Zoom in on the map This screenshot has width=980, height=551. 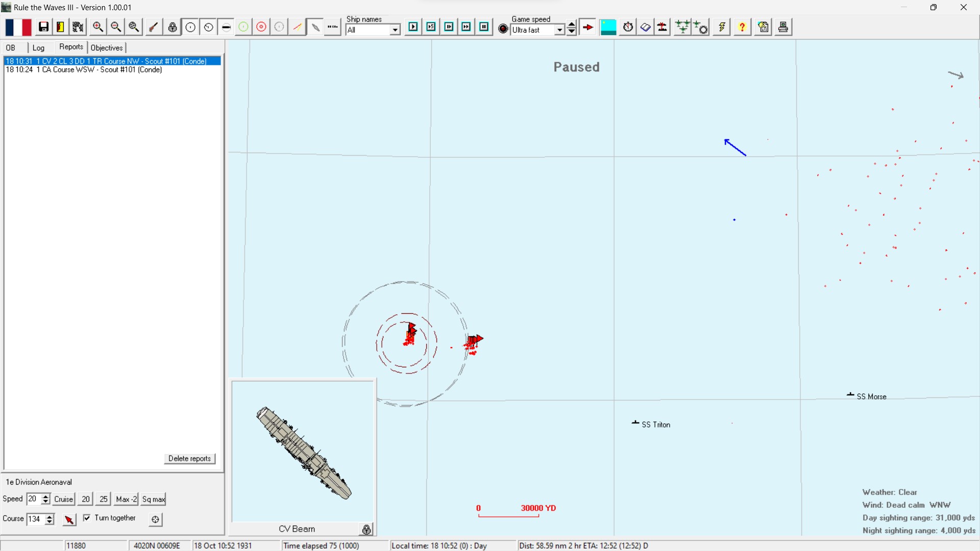tap(98, 27)
